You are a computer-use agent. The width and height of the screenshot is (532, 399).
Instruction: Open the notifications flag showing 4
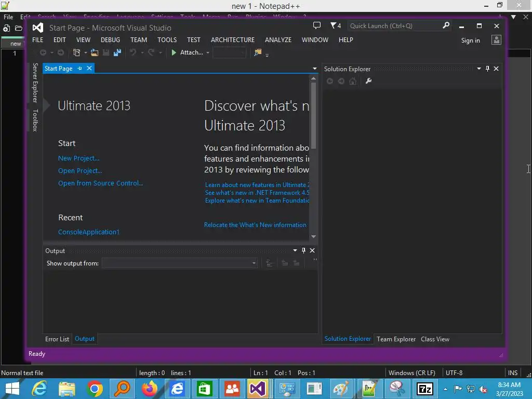(336, 25)
